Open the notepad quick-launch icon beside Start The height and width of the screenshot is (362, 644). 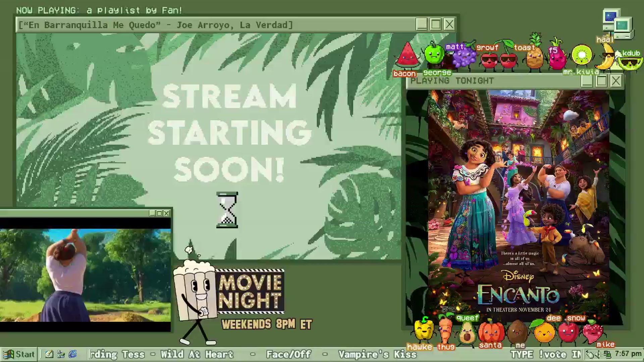tap(49, 354)
